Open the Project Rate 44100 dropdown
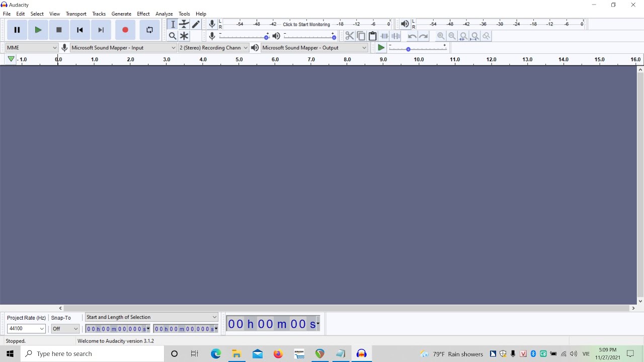This screenshot has height=362, width=644. click(26, 329)
